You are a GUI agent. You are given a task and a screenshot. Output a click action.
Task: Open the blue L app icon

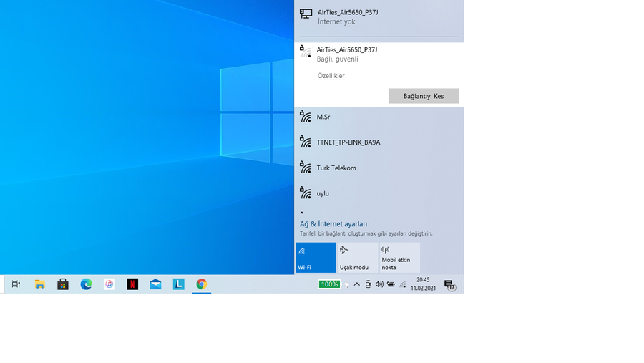point(179,284)
